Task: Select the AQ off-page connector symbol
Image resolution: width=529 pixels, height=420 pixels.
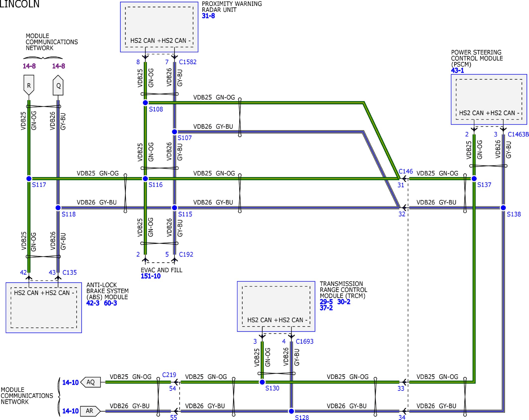Action: (x=91, y=382)
